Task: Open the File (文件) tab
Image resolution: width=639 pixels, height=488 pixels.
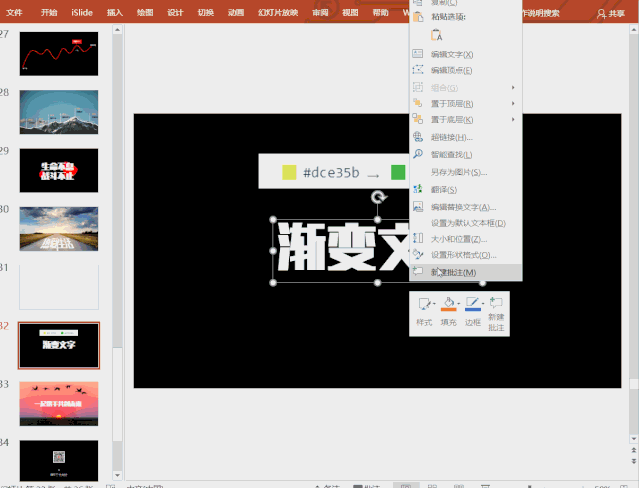Action: click(x=14, y=13)
